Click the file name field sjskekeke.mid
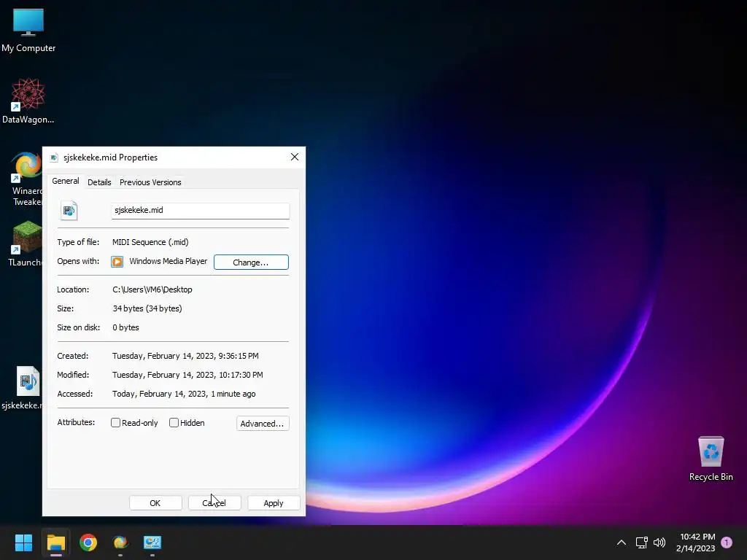 tap(200, 211)
